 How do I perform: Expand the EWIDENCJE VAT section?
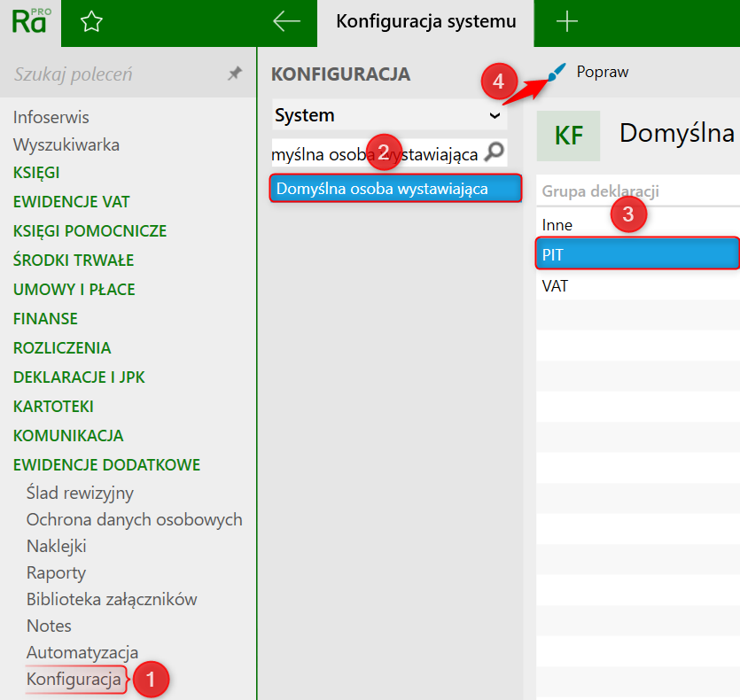click(71, 202)
